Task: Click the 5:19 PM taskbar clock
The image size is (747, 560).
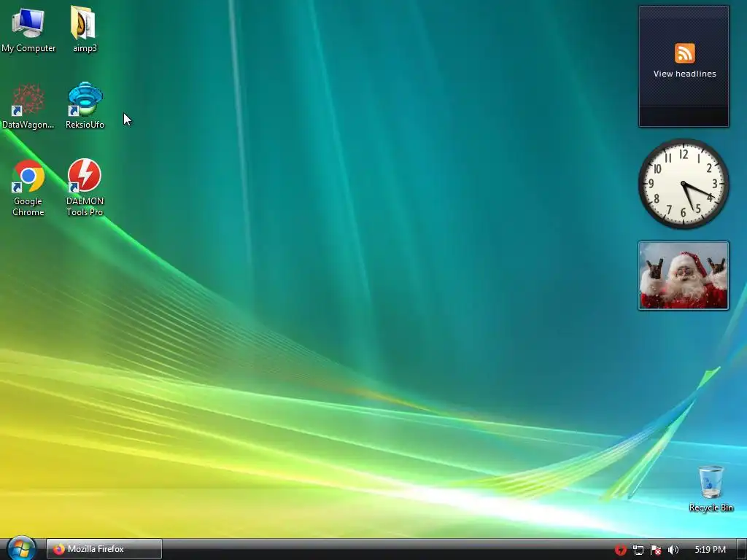Action: [710, 550]
